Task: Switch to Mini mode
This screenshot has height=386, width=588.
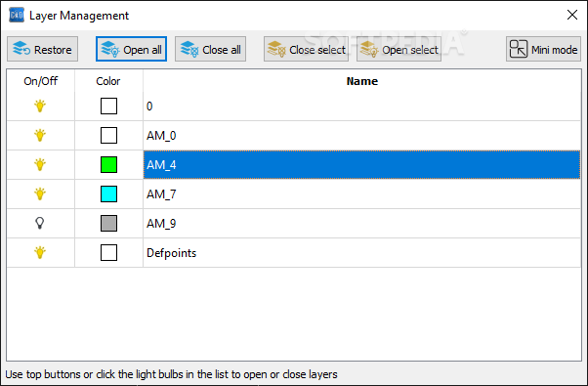Action: point(543,49)
